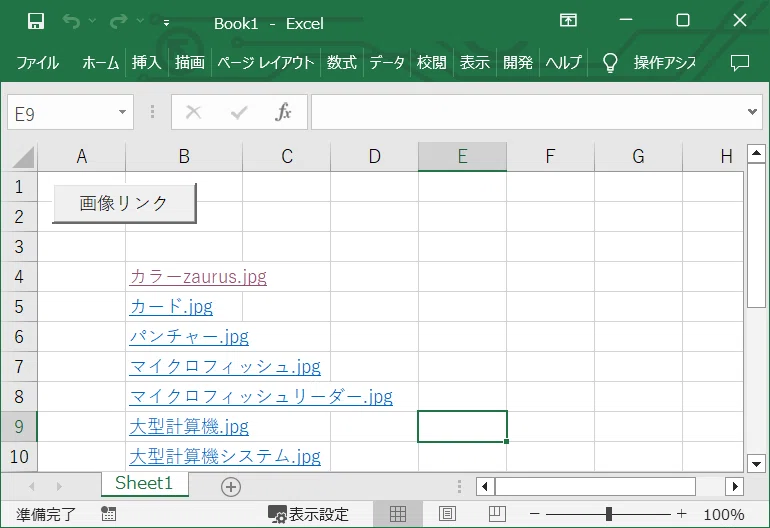This screenshot has width=770, height=528.
Task: Switch to the ホーム ribbon tab
Action: click(101, 63)
